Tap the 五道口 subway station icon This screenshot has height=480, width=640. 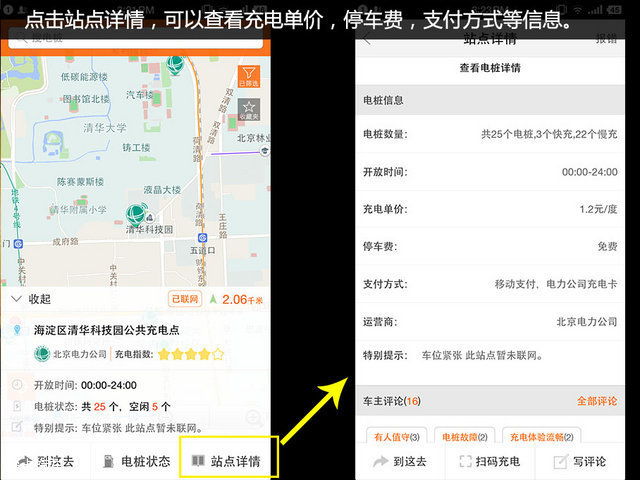(202, 237)
